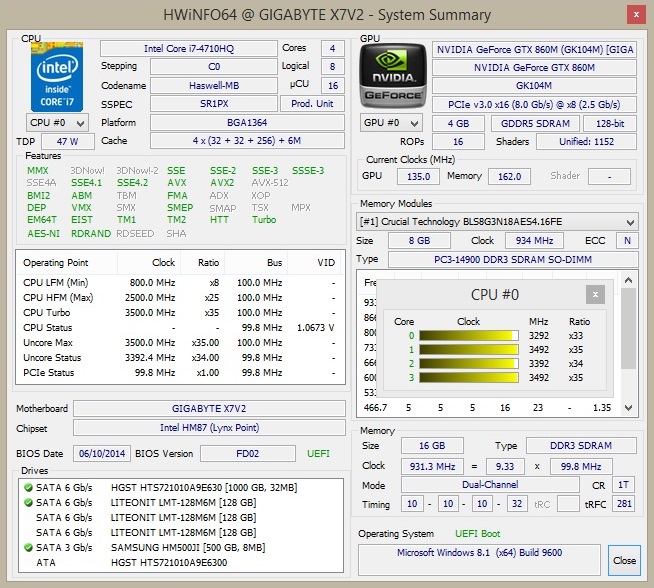The image size is (654, 588).
Task: Click the Turbo feature label
Action: coord(264,219)
